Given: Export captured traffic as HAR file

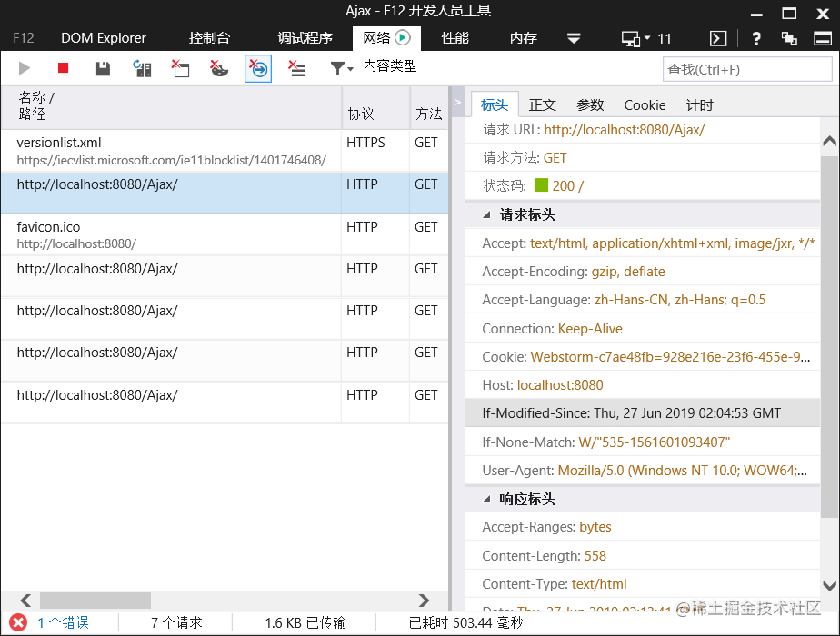Looking at the screenshot, I should click(102, 67).
